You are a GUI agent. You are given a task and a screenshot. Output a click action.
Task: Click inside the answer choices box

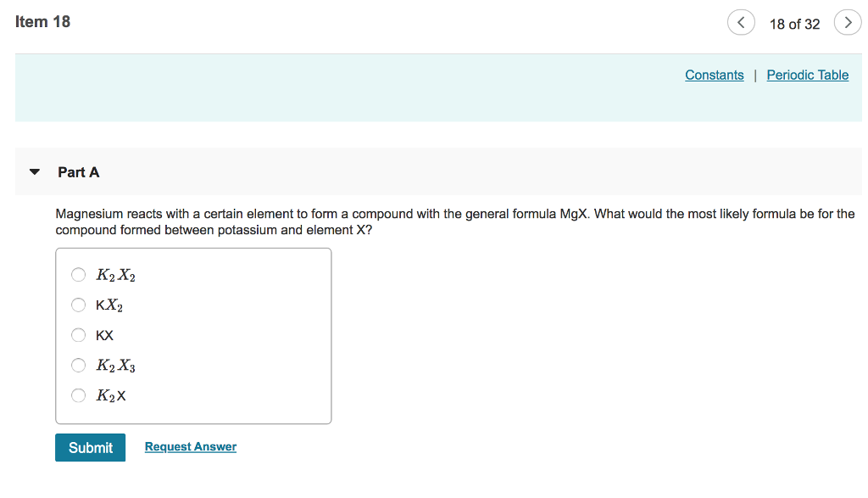pos(237,335)
